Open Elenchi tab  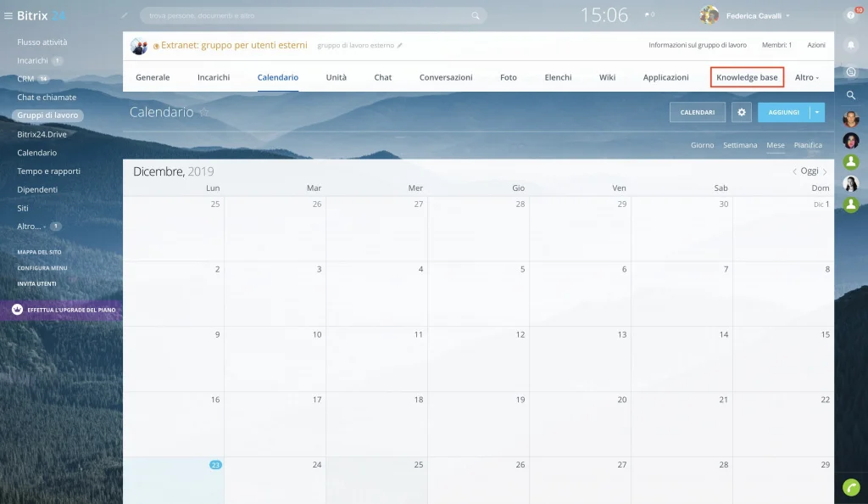tap(558, 77)
